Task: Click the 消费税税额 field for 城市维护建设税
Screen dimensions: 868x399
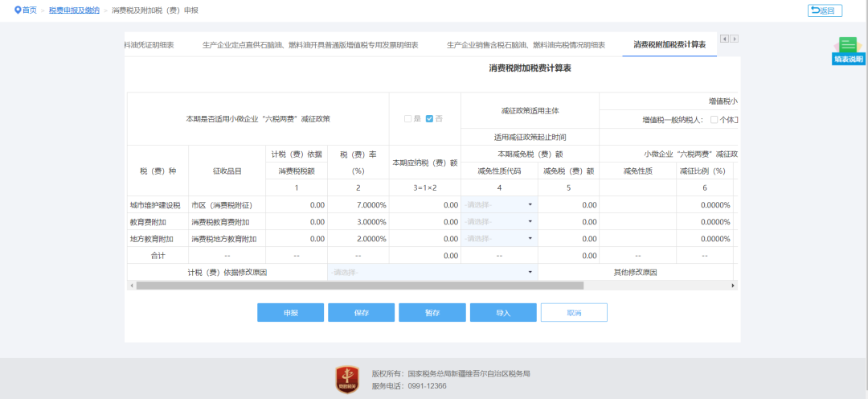Action: (x=297, y=204)
